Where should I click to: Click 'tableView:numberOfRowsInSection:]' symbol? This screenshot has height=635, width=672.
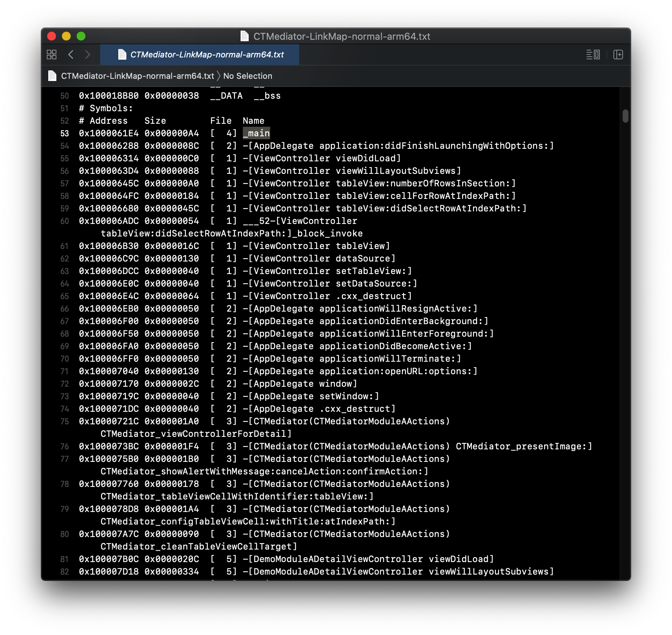[x=426, y=183]
